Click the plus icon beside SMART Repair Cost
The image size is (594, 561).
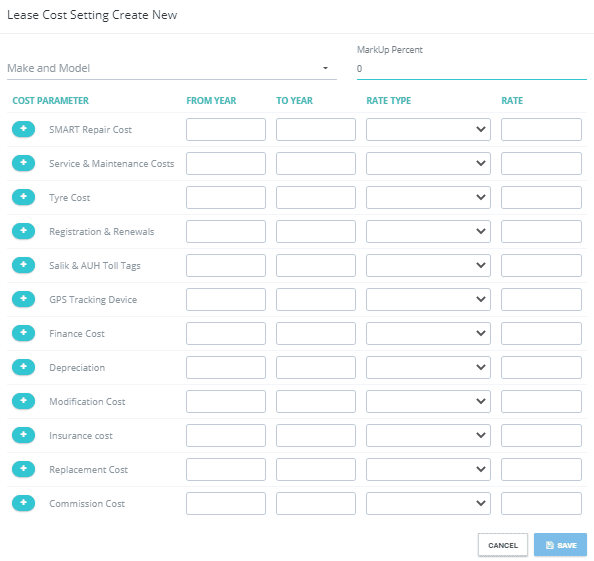click(23, 129)
